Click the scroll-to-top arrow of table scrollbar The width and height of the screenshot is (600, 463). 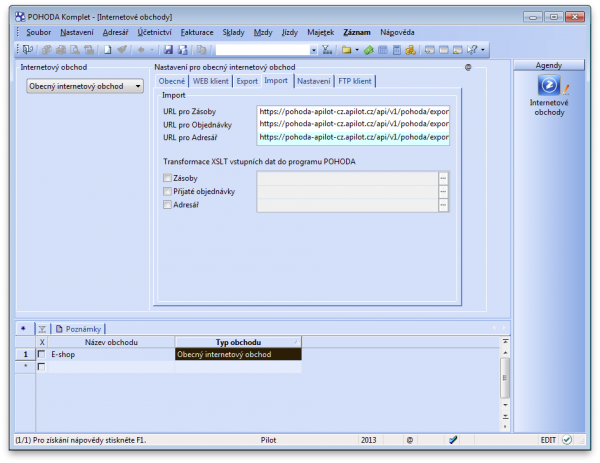tap(505, 341)
